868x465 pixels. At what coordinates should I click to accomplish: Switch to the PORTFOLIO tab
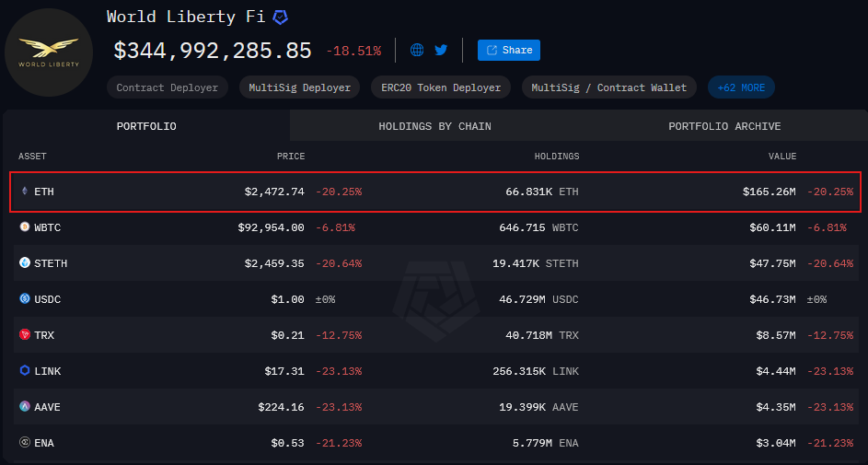tap(146, 126)
